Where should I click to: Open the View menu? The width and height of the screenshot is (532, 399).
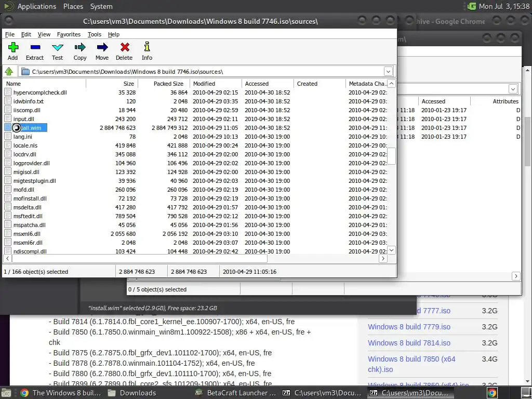44,34
